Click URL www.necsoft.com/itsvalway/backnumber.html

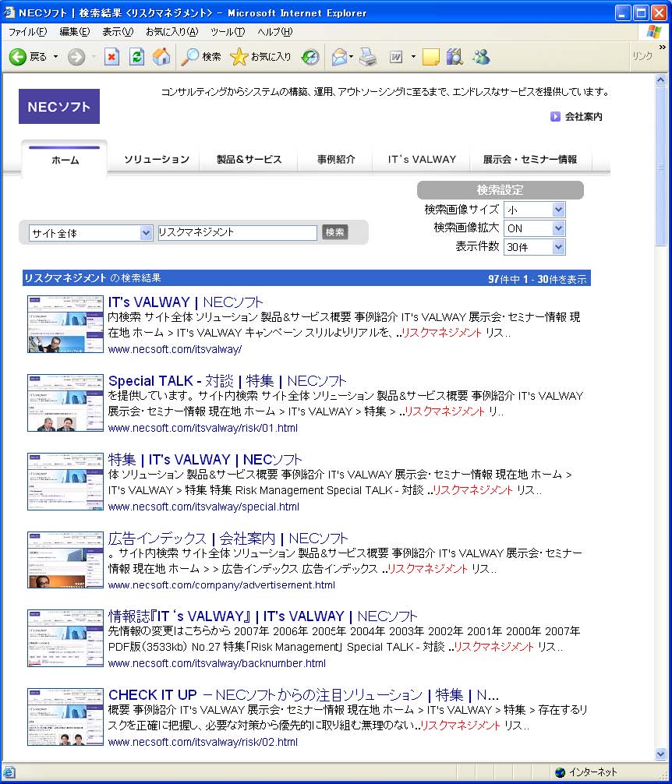(217, 663)
